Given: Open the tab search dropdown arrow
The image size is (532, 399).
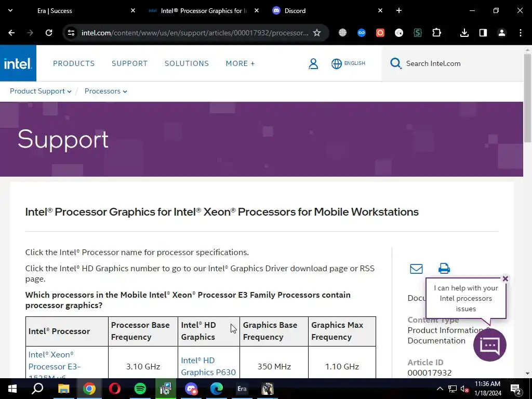Looking at the screenshot, I should click(x=10, y=10).
